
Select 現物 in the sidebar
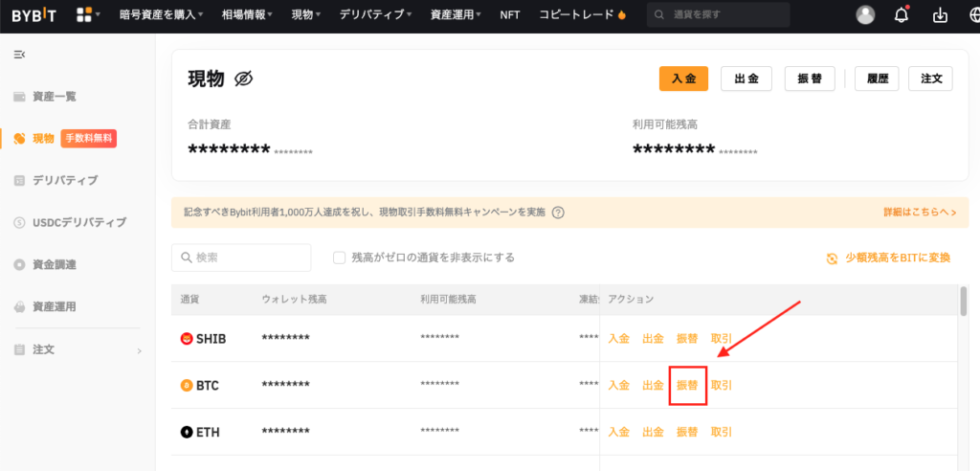pyautogui.click(x=43, y=138)
